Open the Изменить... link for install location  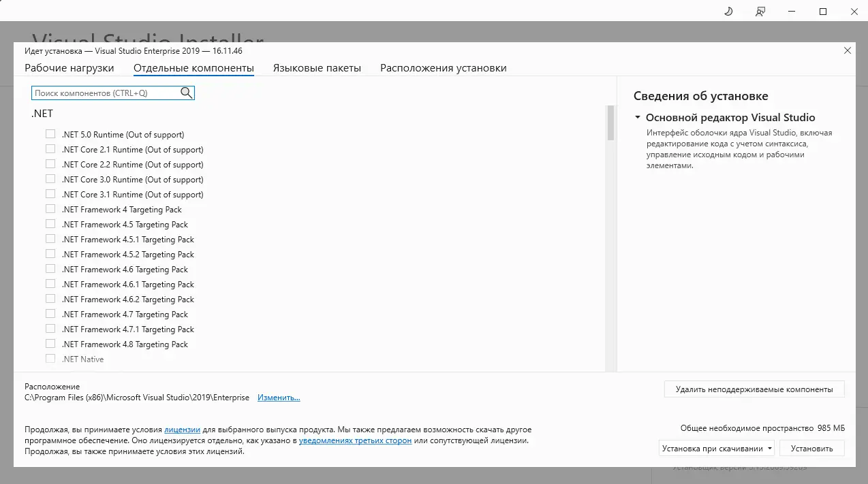tap(278, 397)
